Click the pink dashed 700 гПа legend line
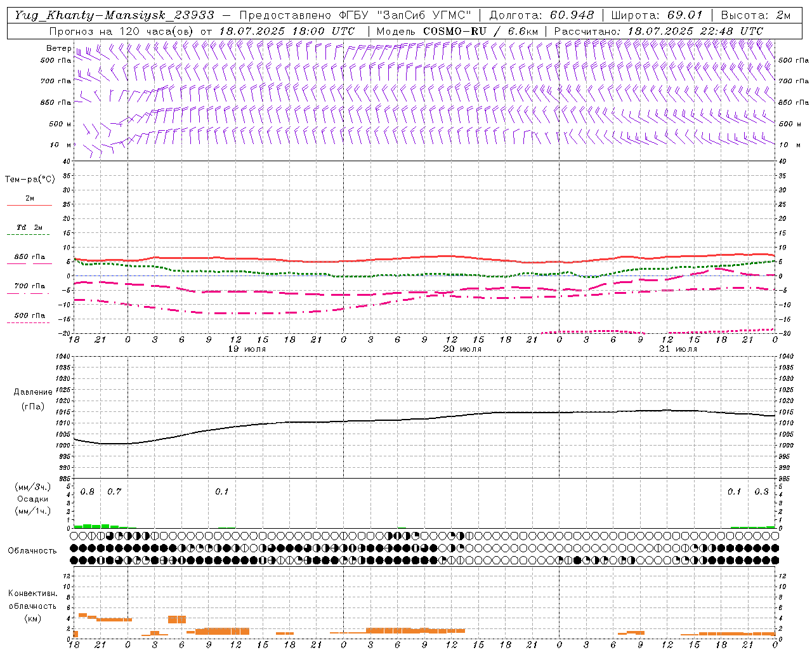The width and height of the screenshot is (812, 650). (29, 293)
